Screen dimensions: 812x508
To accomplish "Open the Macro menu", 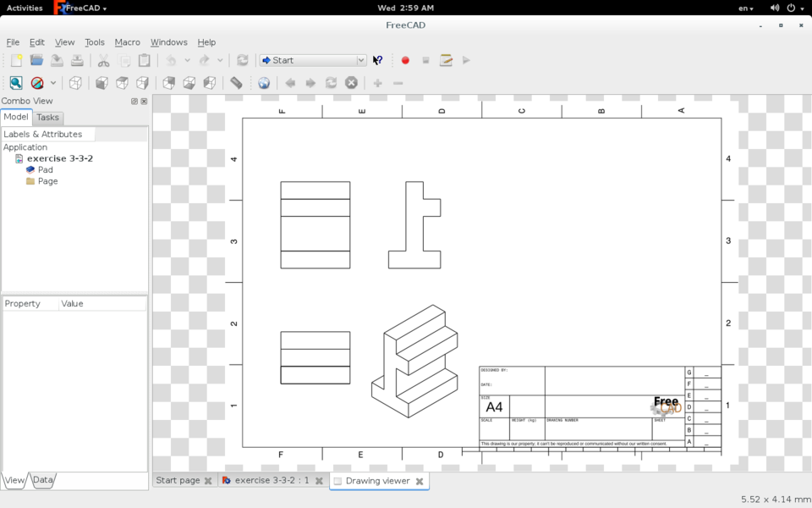I will pos(127,42).
